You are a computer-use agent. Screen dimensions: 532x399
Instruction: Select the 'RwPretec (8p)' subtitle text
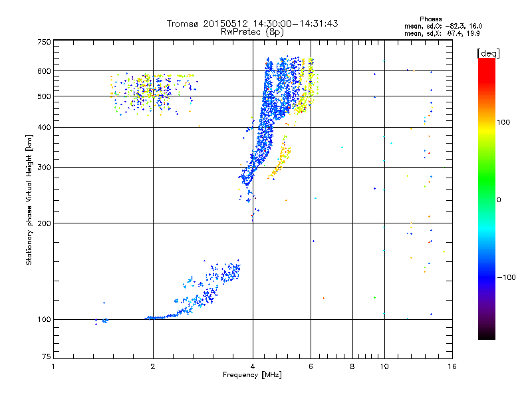tap(252, 32)
